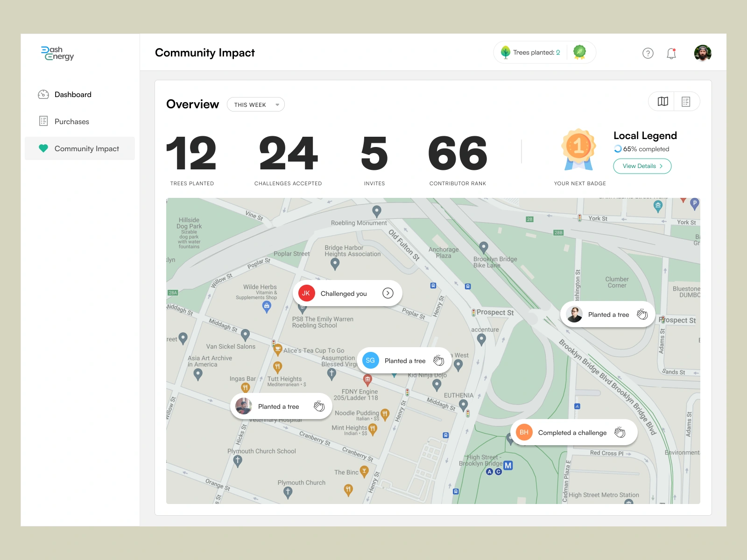Clap for SG's planted tree
The height and width of the screenshot is (560, 747).
point(438,360)
